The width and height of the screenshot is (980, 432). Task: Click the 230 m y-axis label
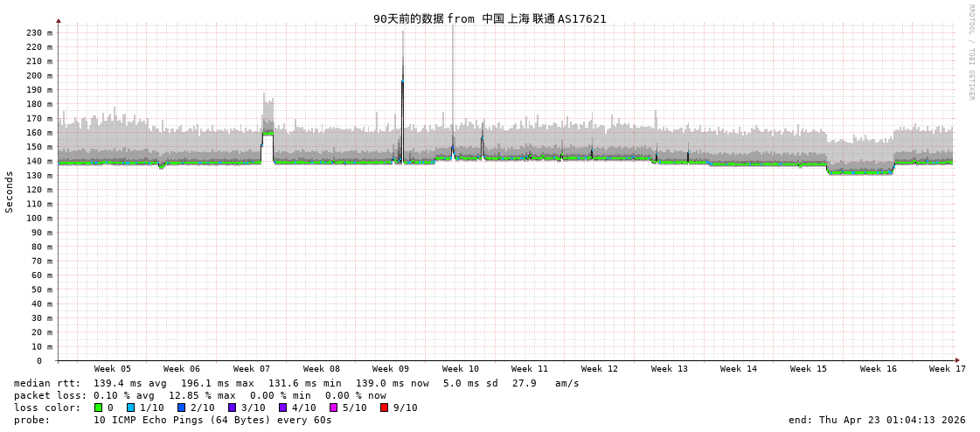[x=40, y=32]
